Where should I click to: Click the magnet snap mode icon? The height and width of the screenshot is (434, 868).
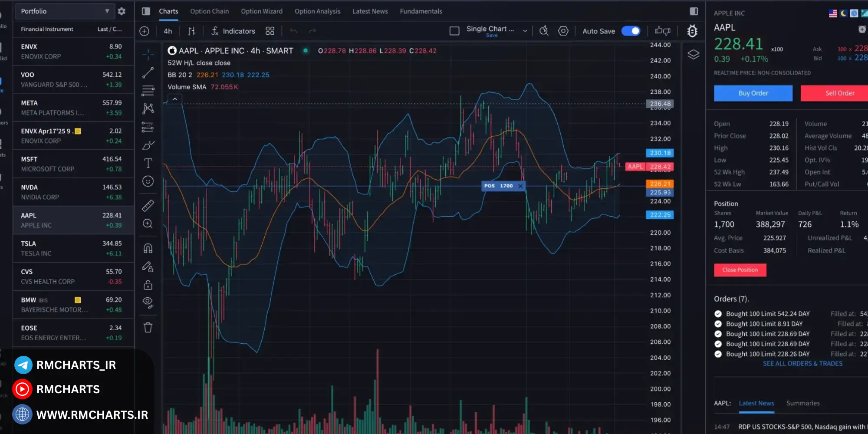(148, 248)
